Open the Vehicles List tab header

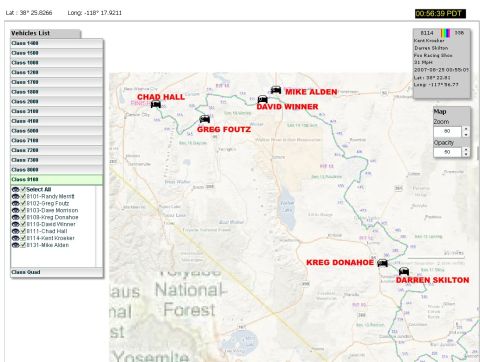pos(46,33)
